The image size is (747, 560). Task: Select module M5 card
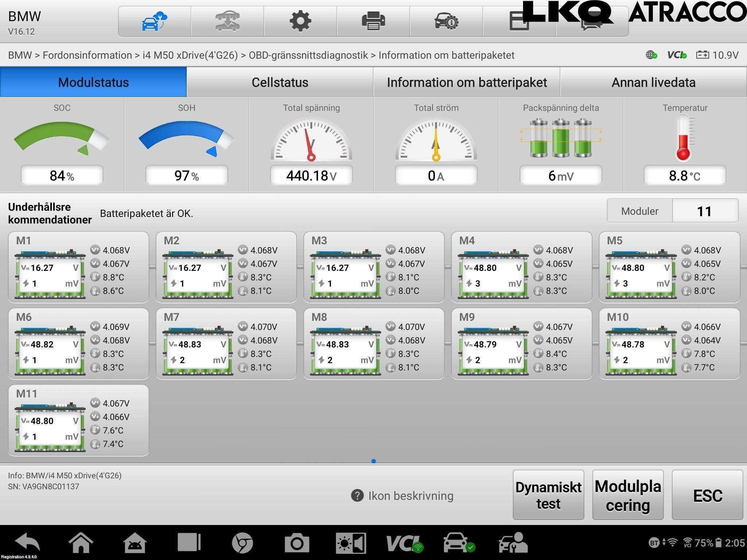click(x=669, y=267)
